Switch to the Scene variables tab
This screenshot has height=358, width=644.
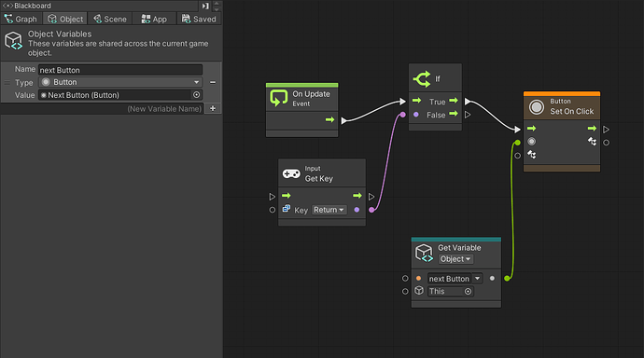coord(110,19)
